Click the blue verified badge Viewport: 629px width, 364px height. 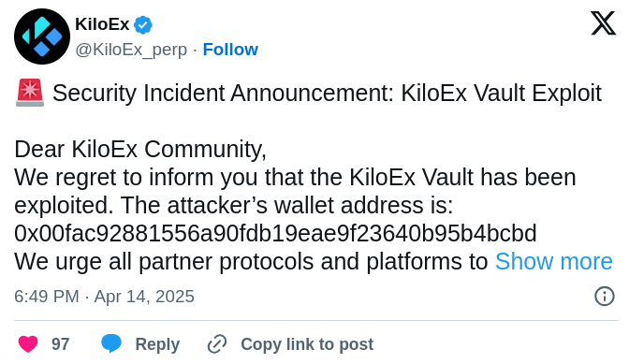coord(143,25)
